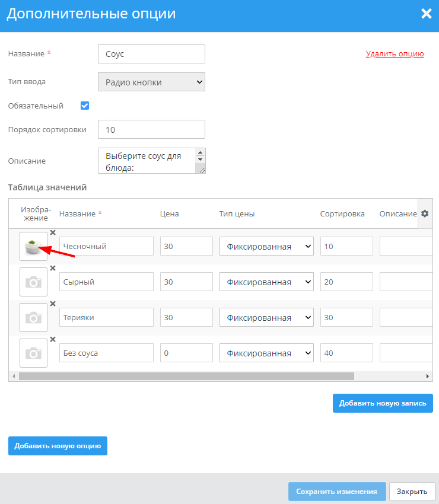Image resolution: width=439 pixels, height=504 pixels.
Task: Delete the Без соуса row X icon
Action: [x=53, y=340]
